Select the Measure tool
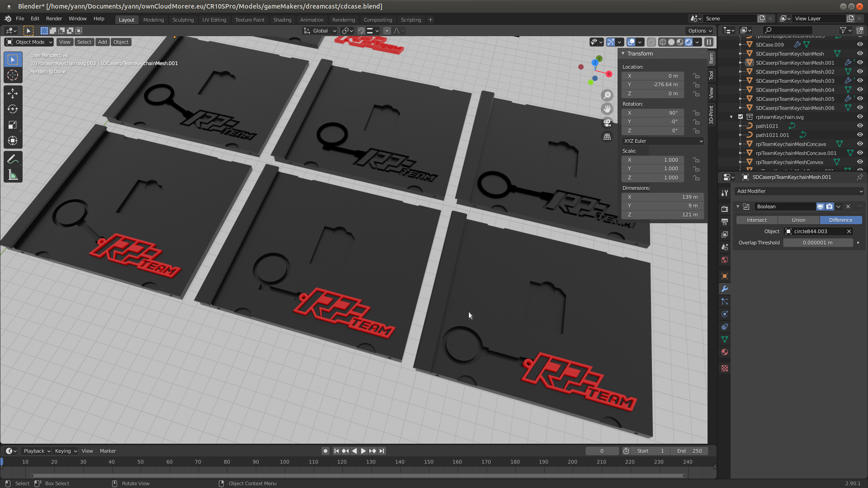Screen dimensions: 868x488 click(13, 175)
